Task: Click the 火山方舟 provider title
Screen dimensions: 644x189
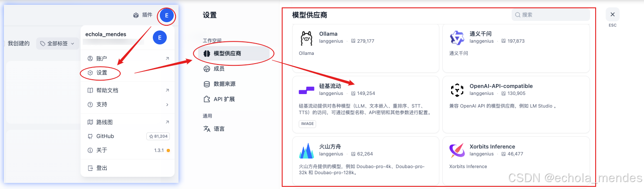Action: tap(330, 147)
